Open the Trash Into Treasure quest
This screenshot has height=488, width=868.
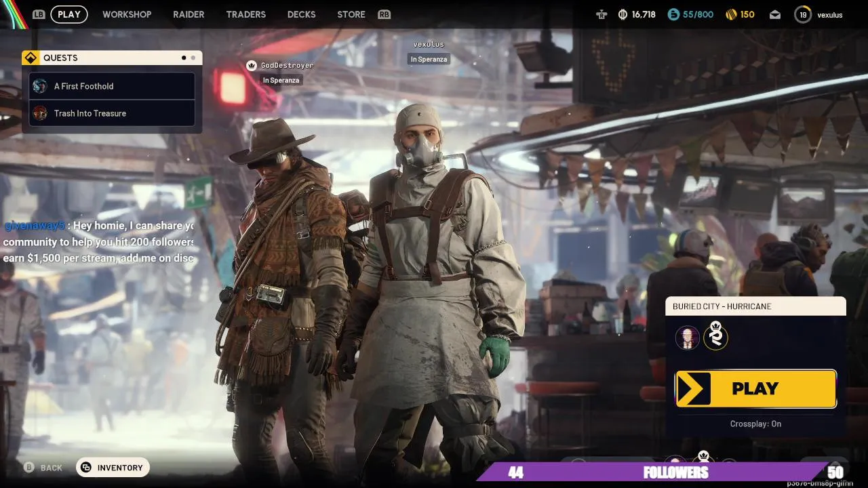112,113
